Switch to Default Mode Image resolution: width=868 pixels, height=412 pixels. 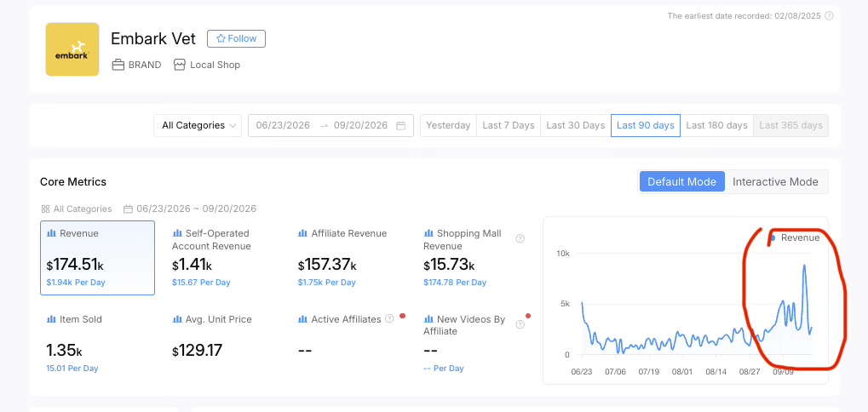(x=682, y=181)
